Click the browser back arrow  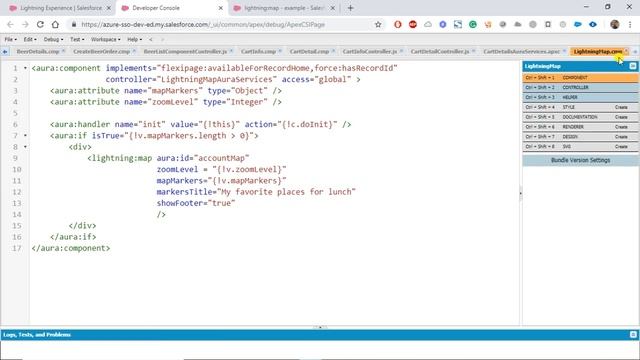click(x=11, y=24)
